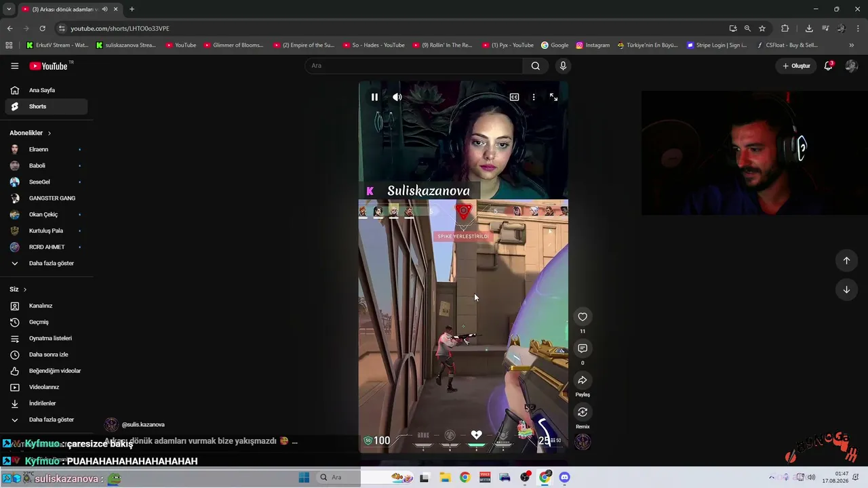
Task: Go back in the browser
Action: click(x=9, y=28)
